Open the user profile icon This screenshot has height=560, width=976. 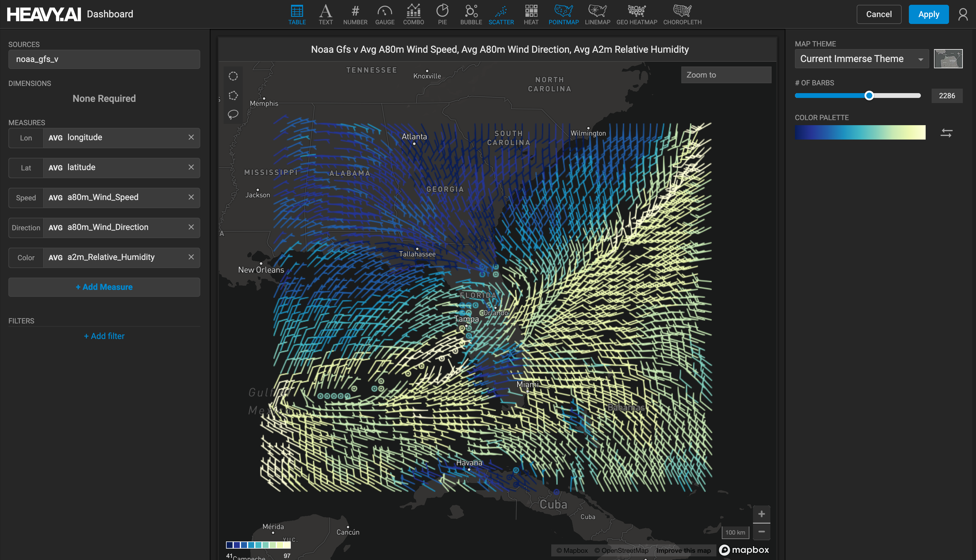[963, 14]
